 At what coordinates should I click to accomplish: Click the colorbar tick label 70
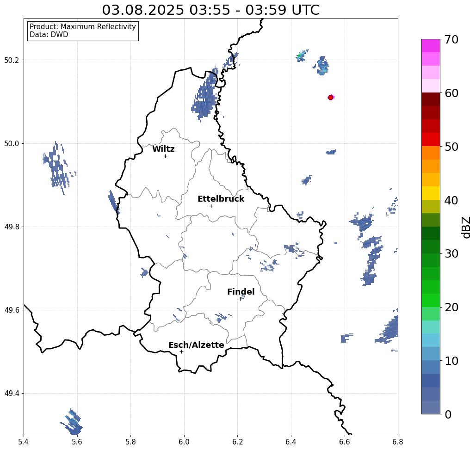[x=451, y=39]
